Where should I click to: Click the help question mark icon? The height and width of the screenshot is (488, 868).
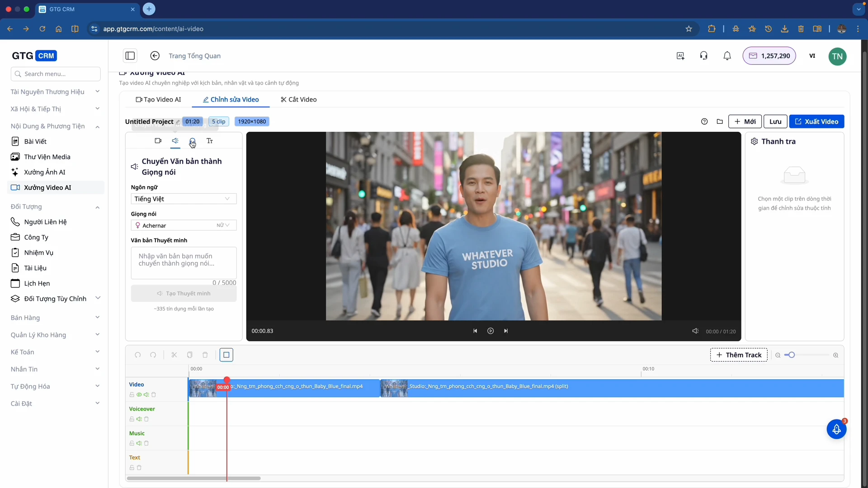coord(704,122)
